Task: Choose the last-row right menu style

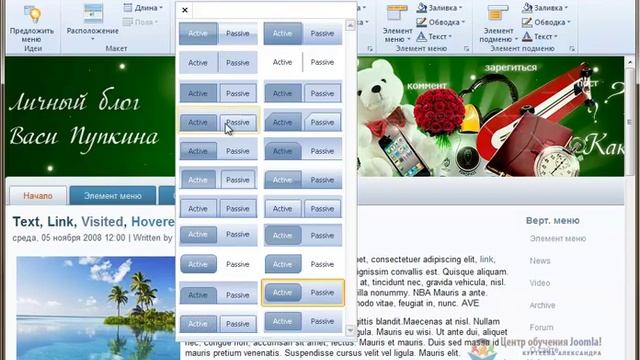Action: point(303,322)
